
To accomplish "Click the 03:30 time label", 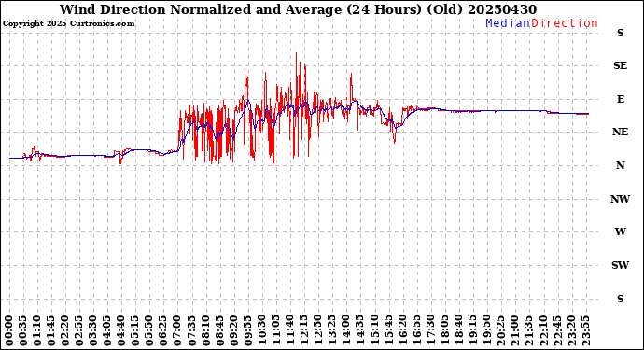I will [93, 330].
